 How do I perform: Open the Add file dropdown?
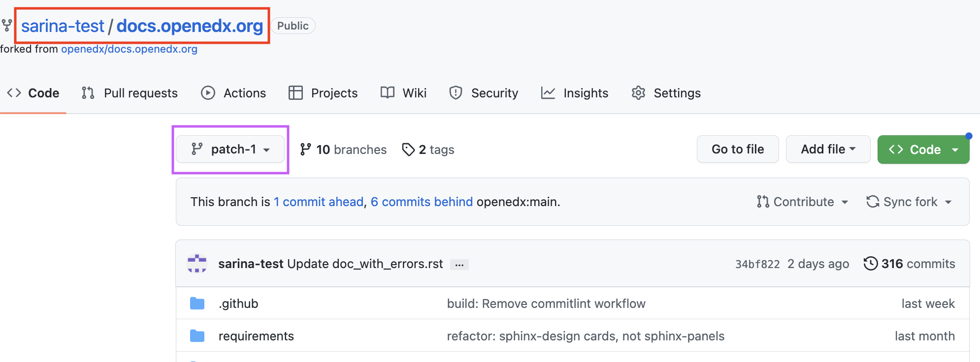pos(828,149)
